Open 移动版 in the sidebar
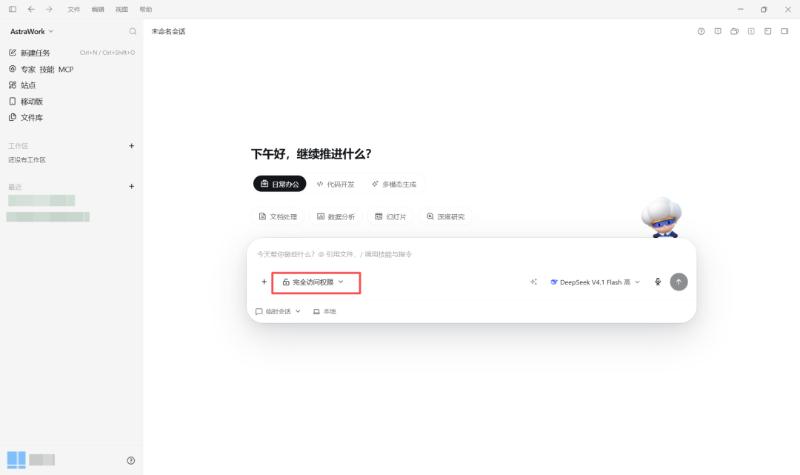The image size is (800, 475). [x=32, y=102]
